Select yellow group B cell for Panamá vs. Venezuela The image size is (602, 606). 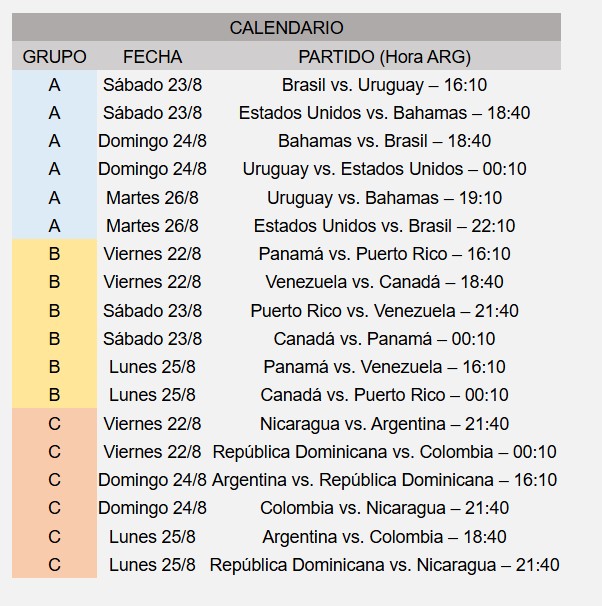pos(54,367)
